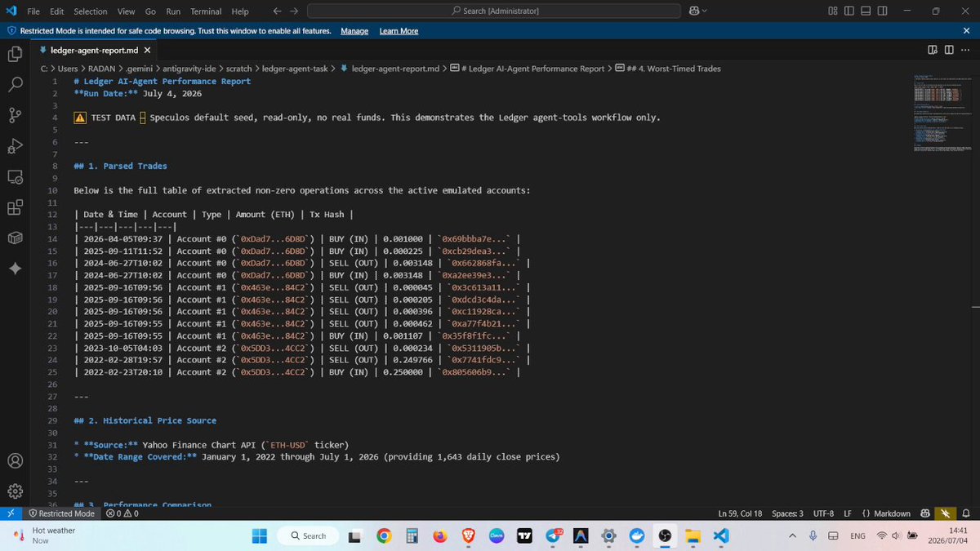980x551 pixels.
Task: Open the Run and Debug view
Action: click(15, 145)
